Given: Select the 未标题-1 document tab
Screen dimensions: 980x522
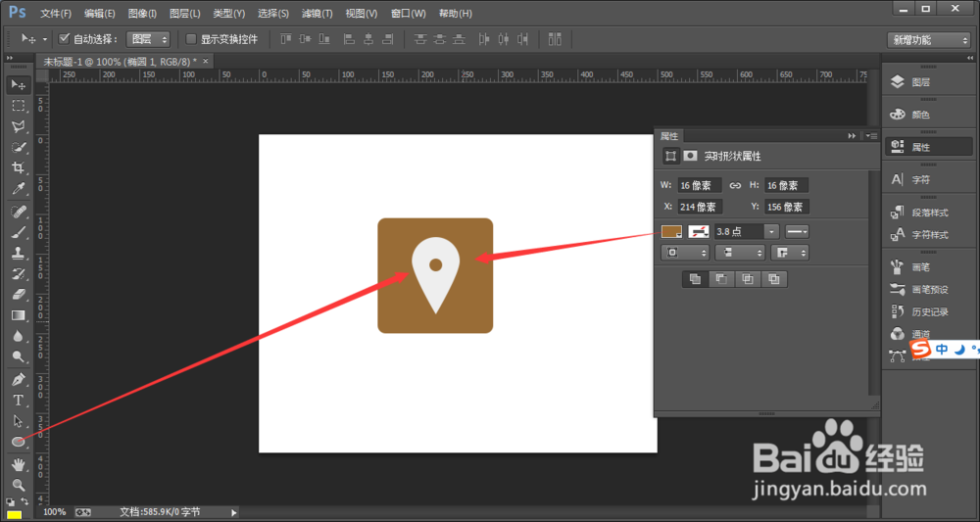Looking at the screenshot, I should point(120,61).
